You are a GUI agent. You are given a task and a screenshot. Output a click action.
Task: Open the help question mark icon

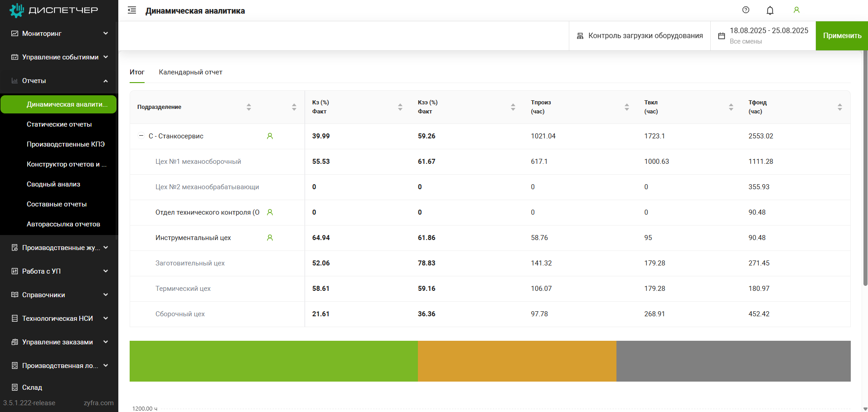746,10
